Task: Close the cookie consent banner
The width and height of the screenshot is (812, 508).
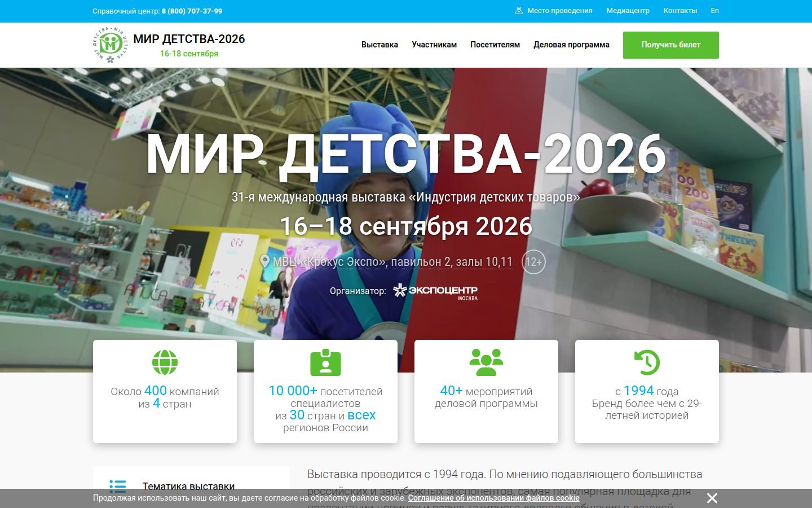Action: coord(712,498)
